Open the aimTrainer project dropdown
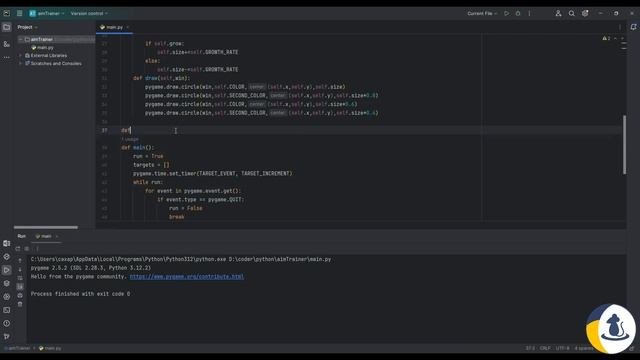 coord(47,13)
